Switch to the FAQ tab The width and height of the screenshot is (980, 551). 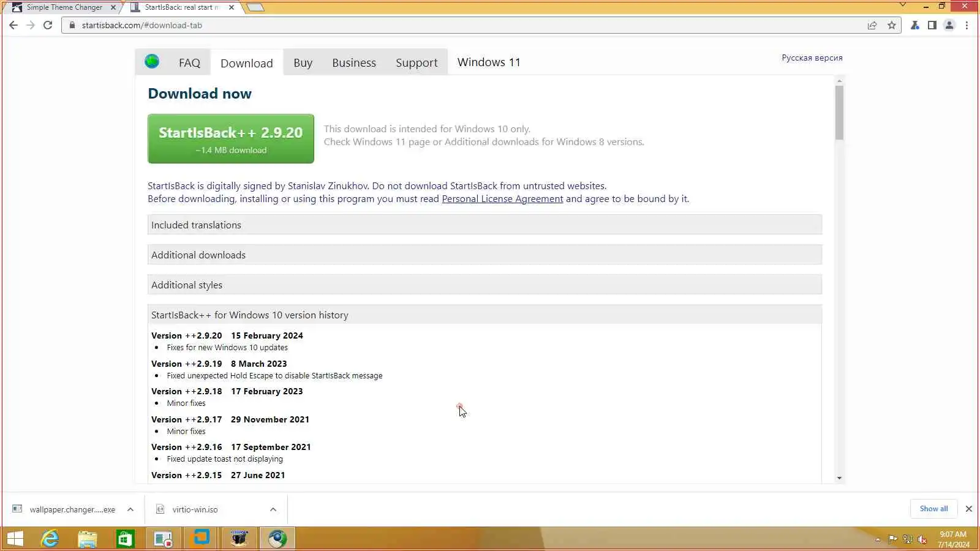[189, 62]
